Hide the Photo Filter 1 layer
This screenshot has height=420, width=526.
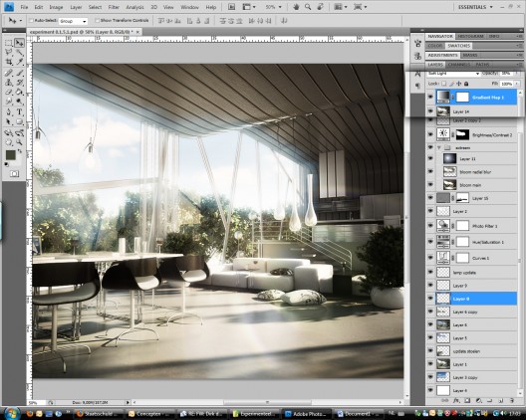pos(430,226)
